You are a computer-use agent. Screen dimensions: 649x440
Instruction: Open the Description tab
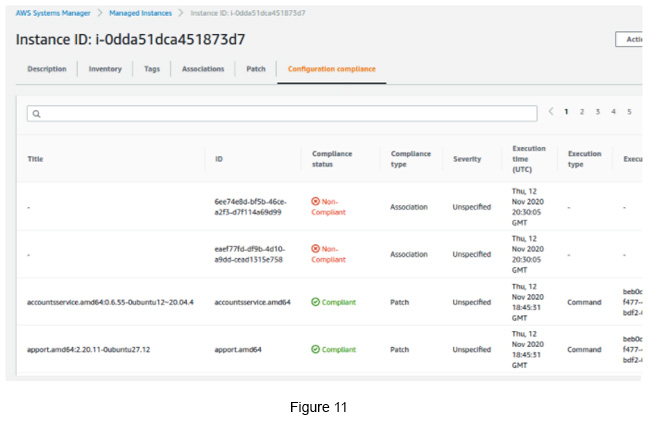[x=47, y=69]
